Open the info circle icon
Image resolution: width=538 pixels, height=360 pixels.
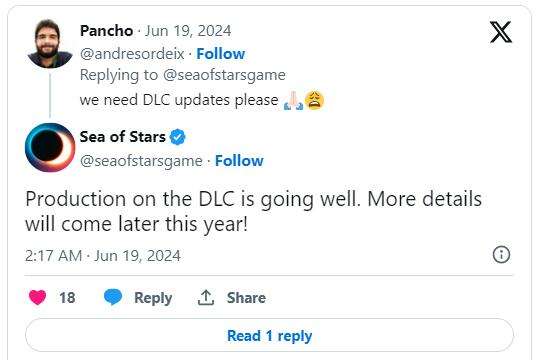pyautogui.click(x=501, y=255)
